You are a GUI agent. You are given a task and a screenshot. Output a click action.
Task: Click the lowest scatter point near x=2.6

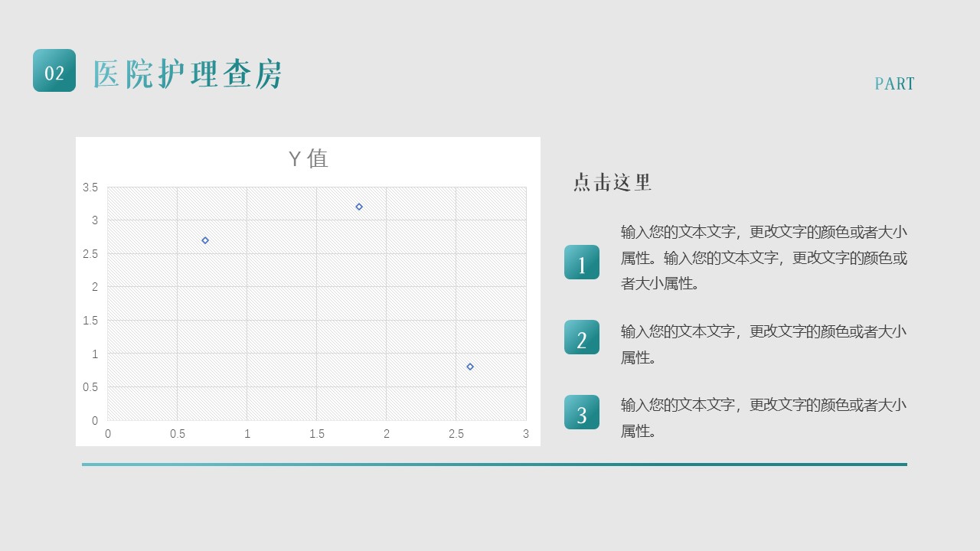pos(470,367)
